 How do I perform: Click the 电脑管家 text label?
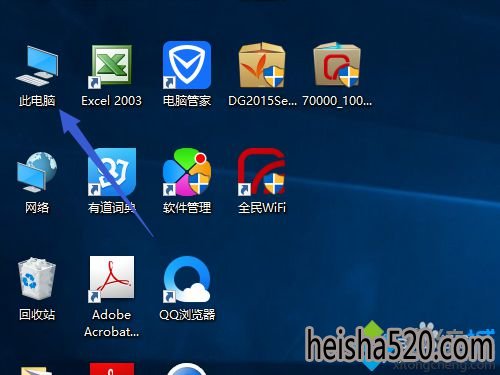187,101
